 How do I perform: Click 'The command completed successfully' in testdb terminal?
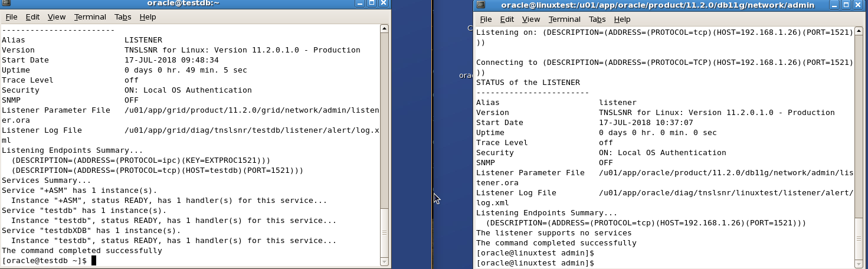point(82,251)
